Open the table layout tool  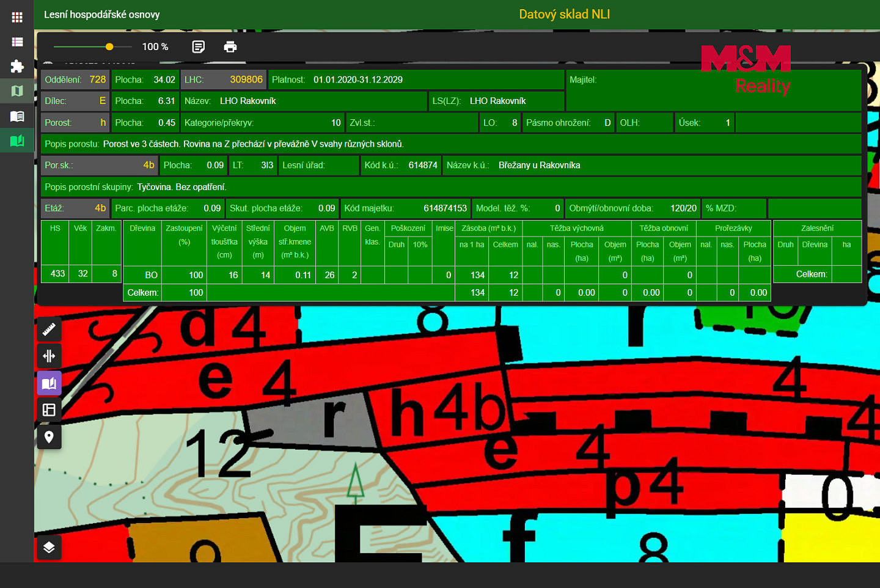pos(49,410)
